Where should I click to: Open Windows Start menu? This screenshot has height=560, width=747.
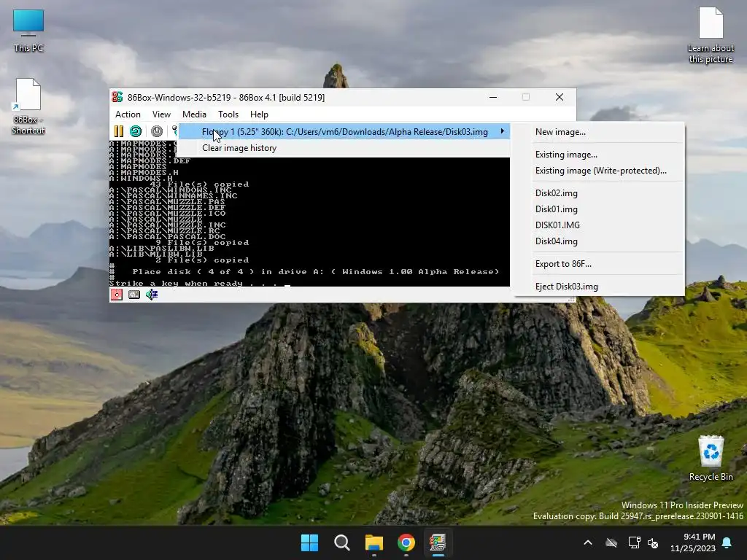click(309, 542)
